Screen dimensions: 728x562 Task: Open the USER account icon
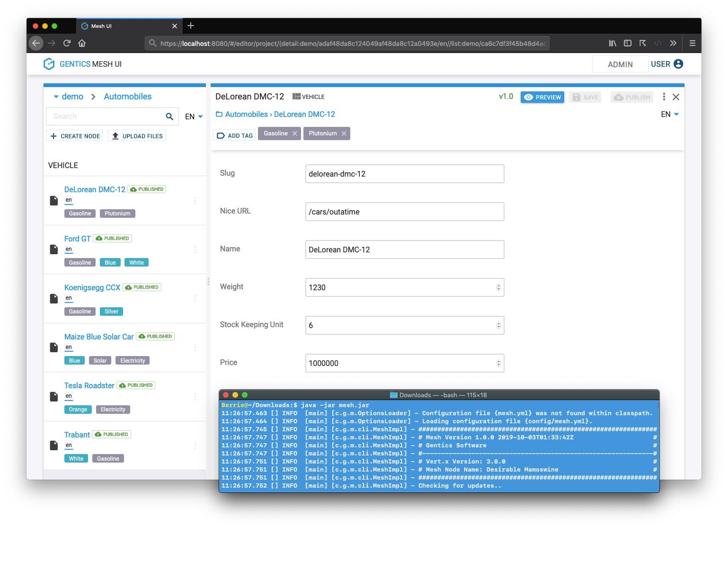tap(678, 64)
